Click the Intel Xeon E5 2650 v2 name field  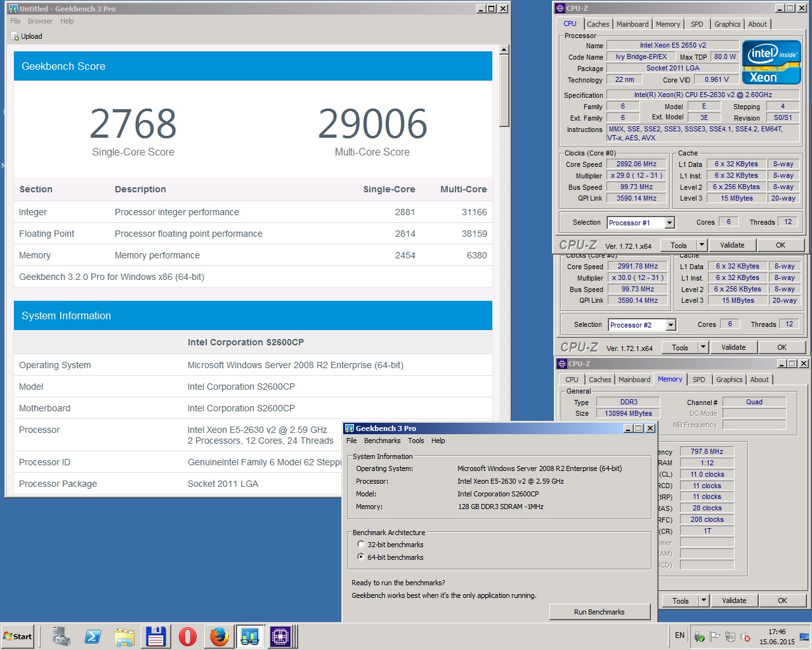click(672, 45)
